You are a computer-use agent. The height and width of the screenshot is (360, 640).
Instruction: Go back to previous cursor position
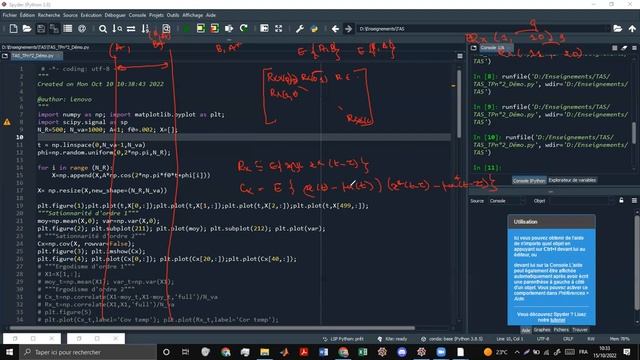335,29
